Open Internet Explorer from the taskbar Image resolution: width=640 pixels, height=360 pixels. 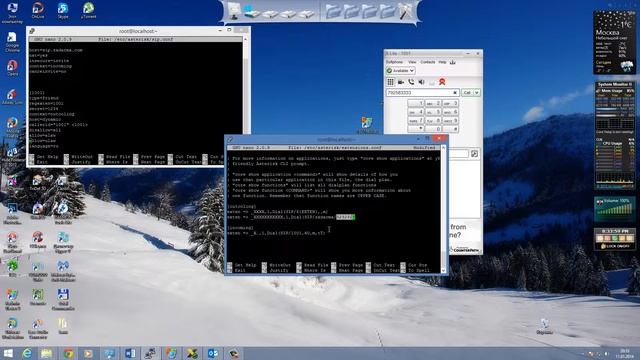coord(27,353)
